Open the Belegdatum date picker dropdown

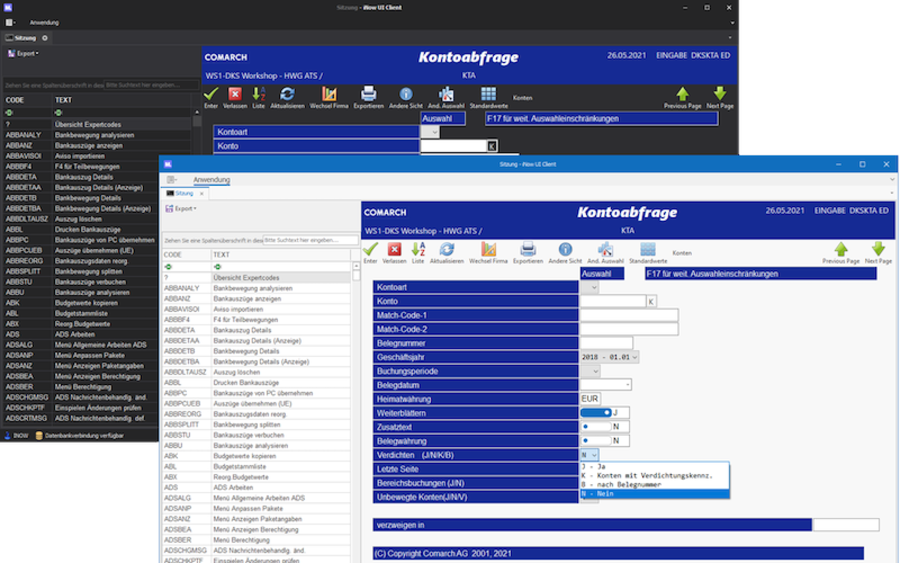pos(628,385)
